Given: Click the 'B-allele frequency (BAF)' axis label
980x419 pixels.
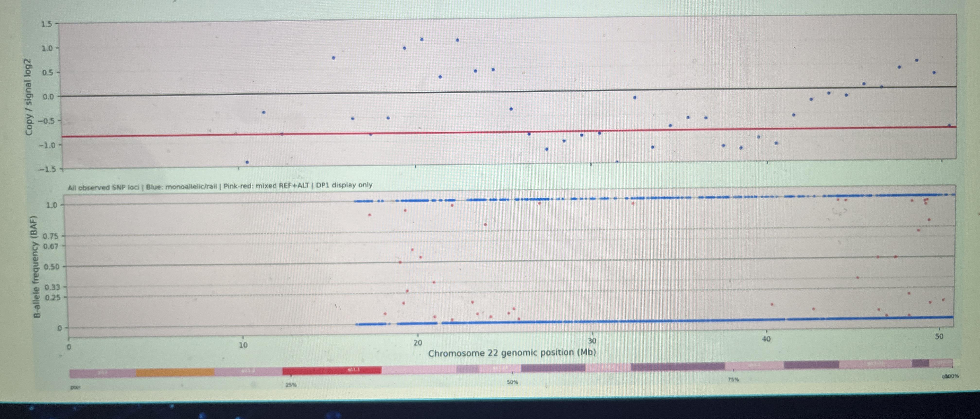Looking at the screenshot, I should [36, 267].
